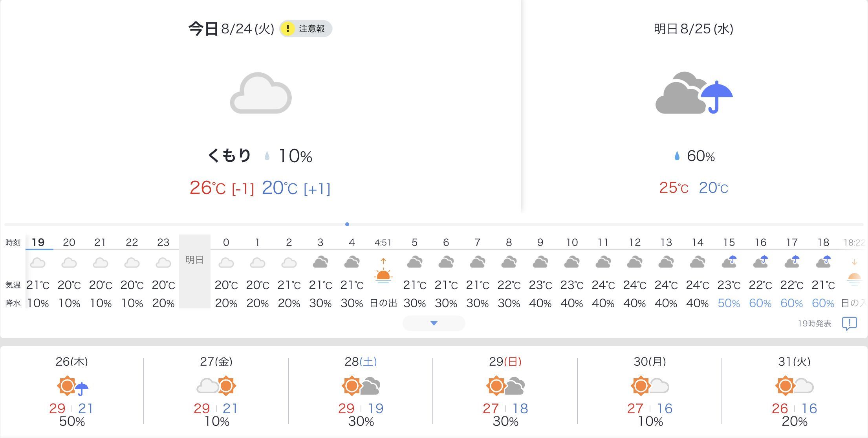Image resolution: width=868 pixels, height=438 pixels.
Task: Click the yellow 注意報 warning icon
Action: pyautogui.click(x=288, y=29)
